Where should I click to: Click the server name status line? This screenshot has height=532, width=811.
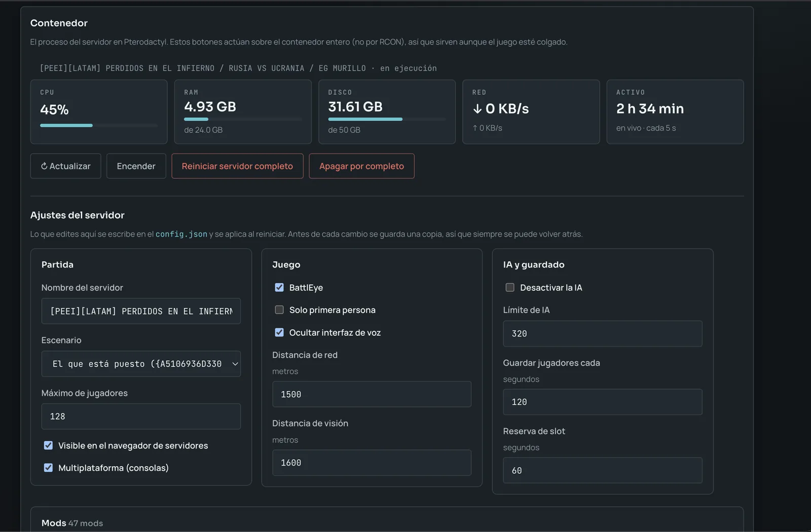238,68
